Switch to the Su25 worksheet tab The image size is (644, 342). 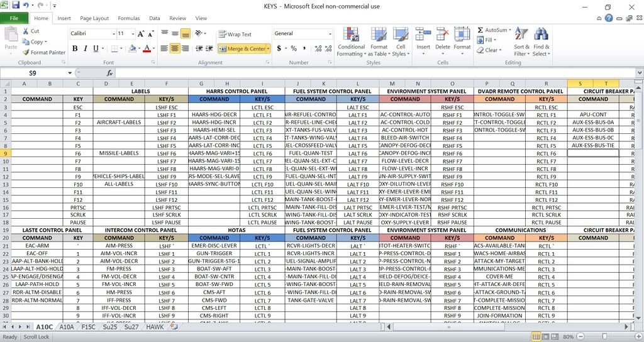109,327
